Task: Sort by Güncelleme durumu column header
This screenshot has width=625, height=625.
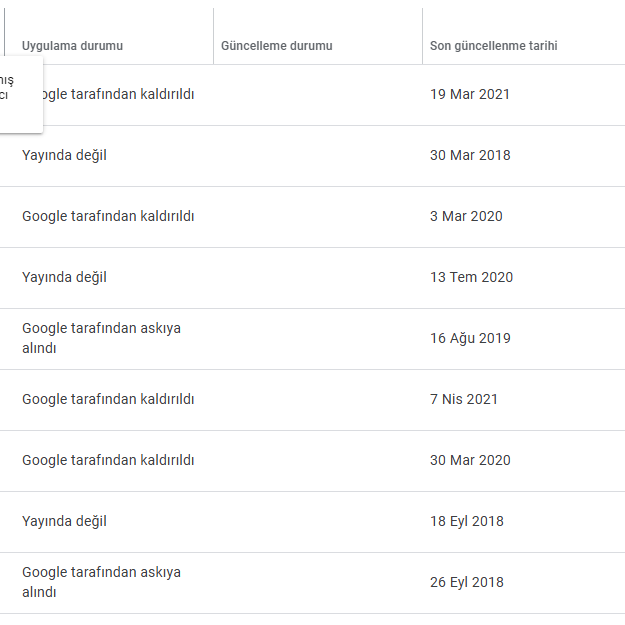Action: [x=277, y=46]
